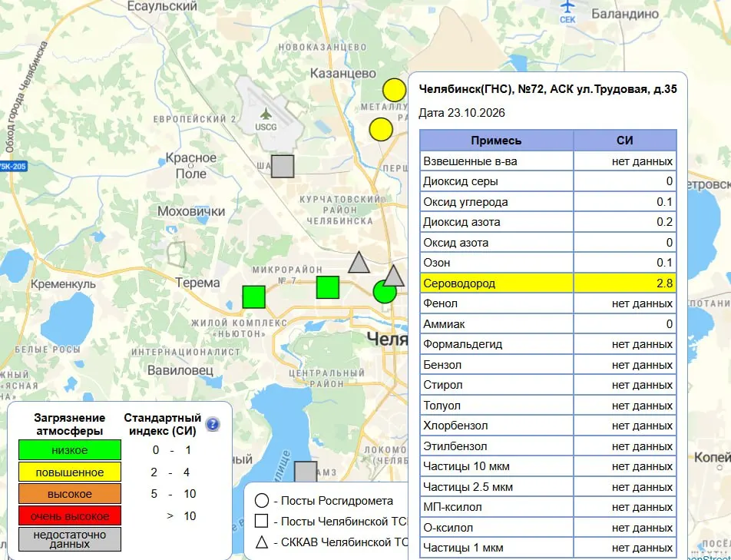Click the 'Диоксид азота' row

coord(548,222)
